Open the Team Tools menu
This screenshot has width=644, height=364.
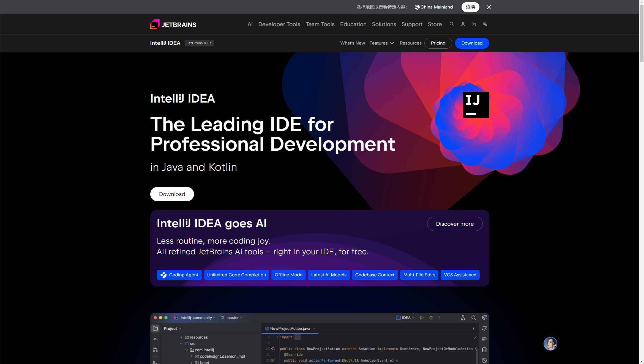point(320,24)
